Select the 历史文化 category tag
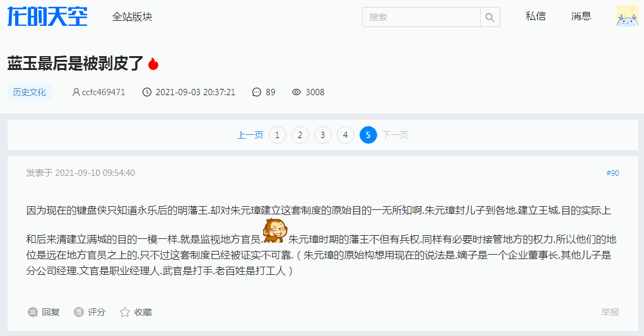This screenshot has height=336, width=644. [29, 92]
